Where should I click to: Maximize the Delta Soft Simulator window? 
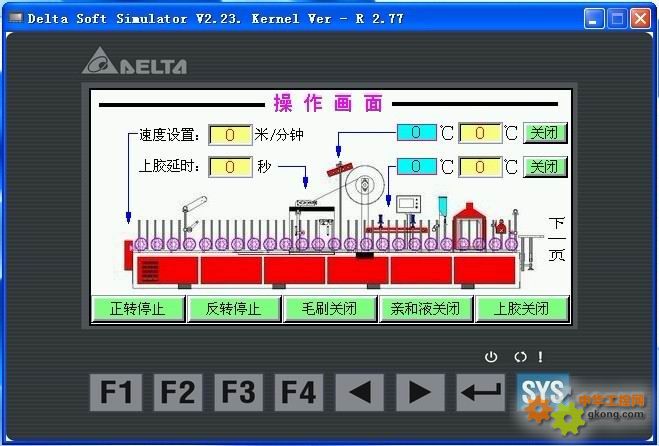[x=617, y=18]
